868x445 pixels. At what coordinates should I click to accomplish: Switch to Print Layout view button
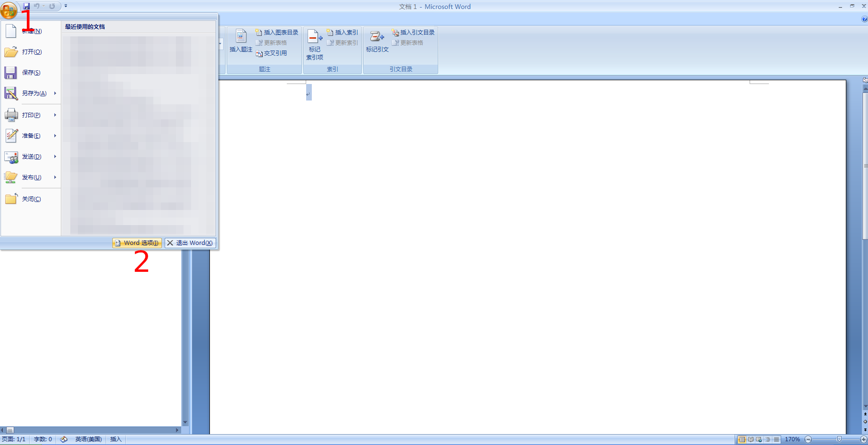click(x=742, y=439)
